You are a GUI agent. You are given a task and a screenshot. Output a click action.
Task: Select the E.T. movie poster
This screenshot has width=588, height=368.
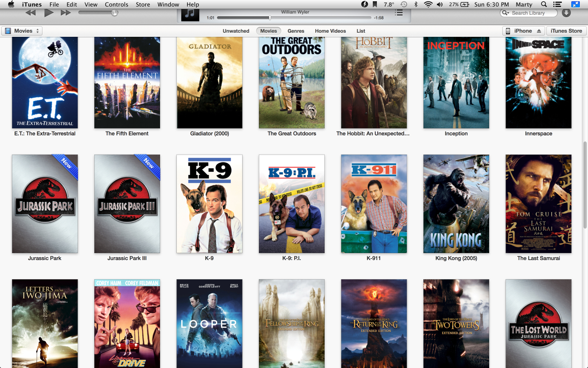pos(45,83)
